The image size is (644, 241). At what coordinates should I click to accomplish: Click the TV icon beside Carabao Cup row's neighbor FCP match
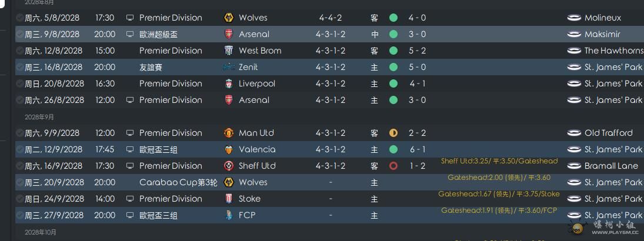click(130, 215)
